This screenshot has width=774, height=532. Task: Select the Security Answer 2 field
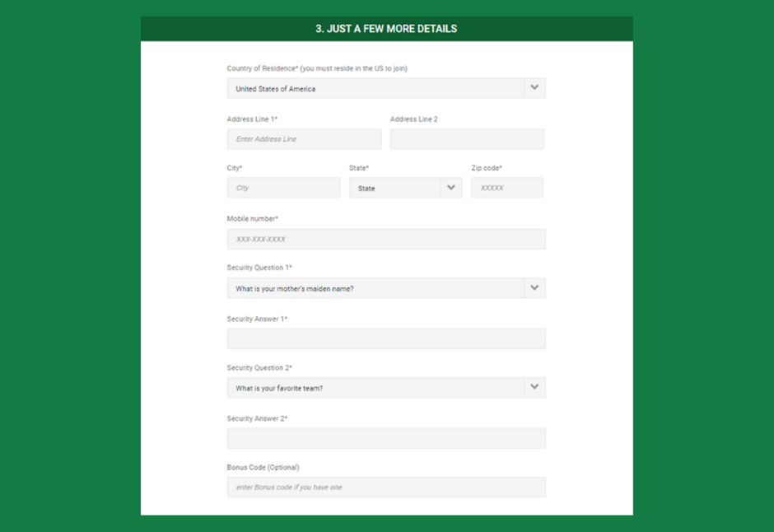click(386, 438)
